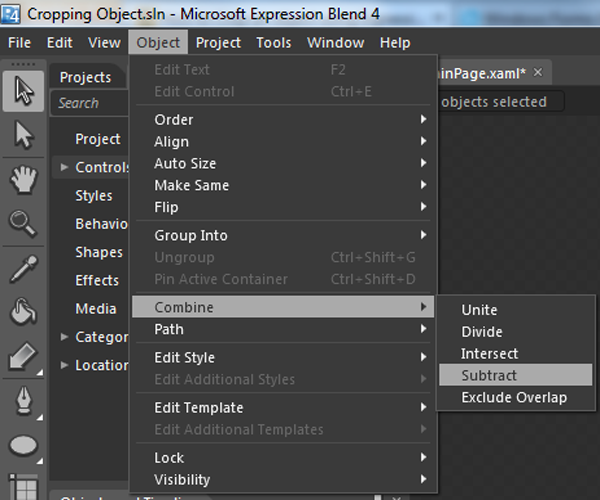This screenshot has height=500, width=600.
Task: Open the Tools menu
Action: [273, 42]
